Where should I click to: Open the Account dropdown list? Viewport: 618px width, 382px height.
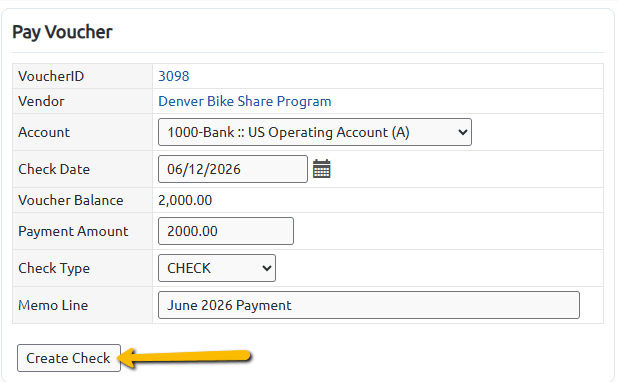pos(315,132)
